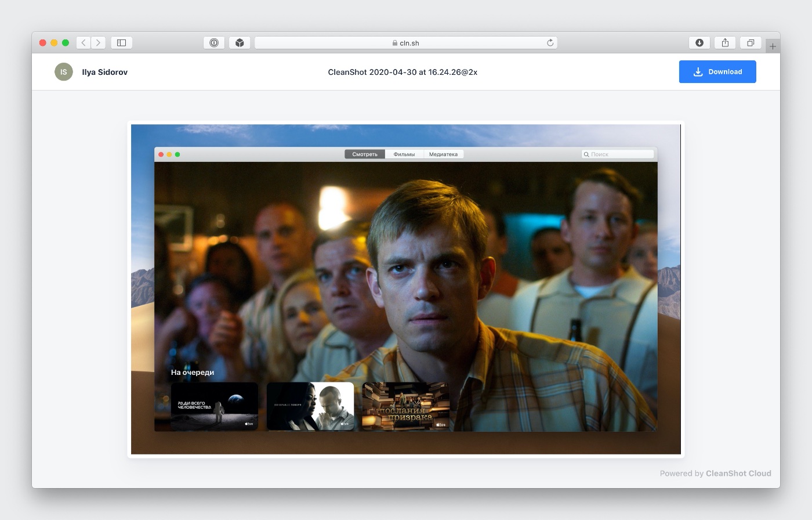Click the Safari back navigation arrow
The image size is (812, 520).
click(84, 42)
